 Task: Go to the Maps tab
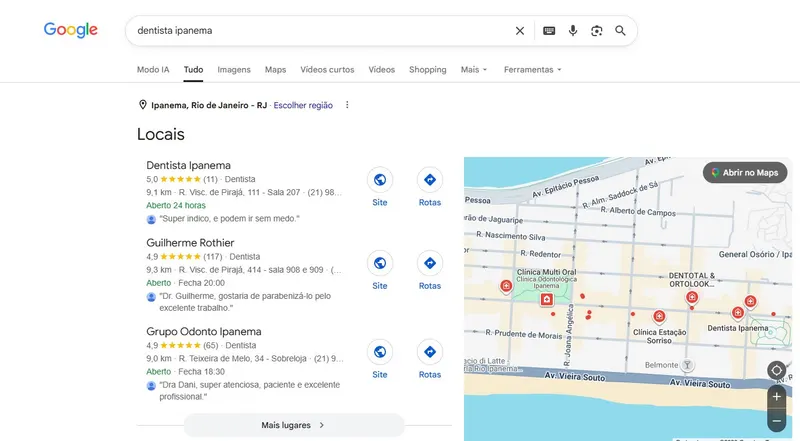click(275, 69)
